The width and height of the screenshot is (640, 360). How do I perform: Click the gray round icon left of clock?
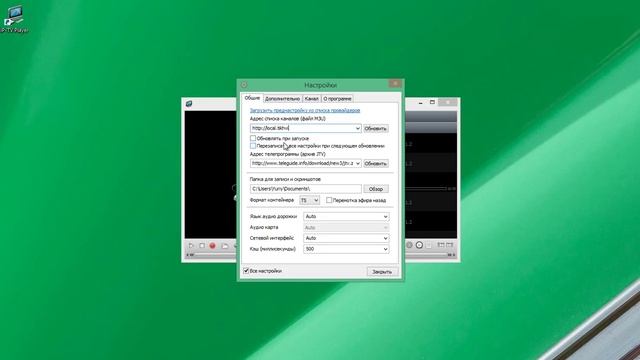pyautogui.click(x=409, y=245)
